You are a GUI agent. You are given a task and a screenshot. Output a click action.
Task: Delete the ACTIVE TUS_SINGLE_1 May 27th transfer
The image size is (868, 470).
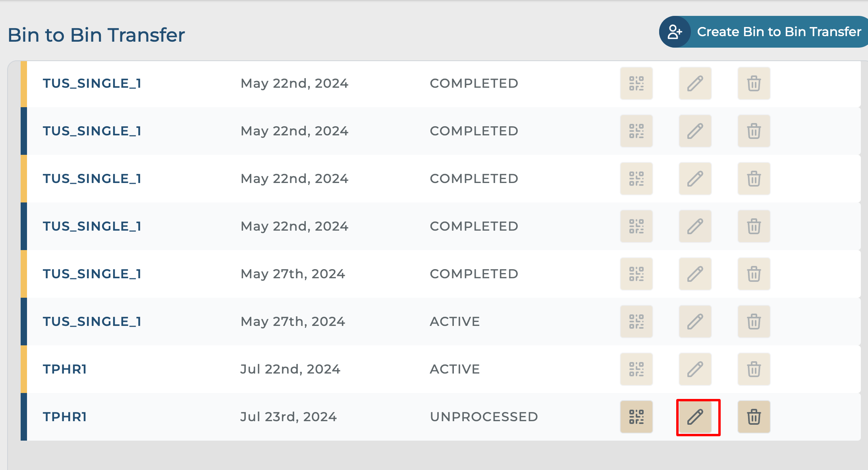pos(754,322)
